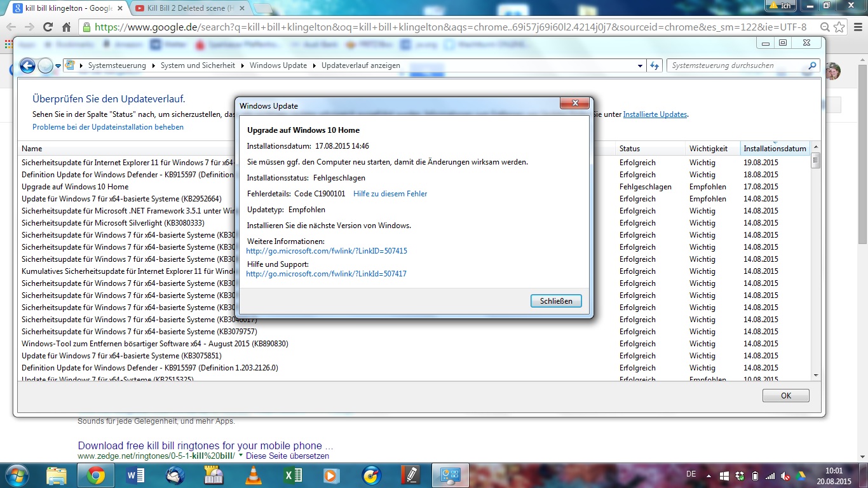This screenshot has height=488, width=868.
Task: Select System und Sicherheit breadcrumb
Action: pos(198,65)
